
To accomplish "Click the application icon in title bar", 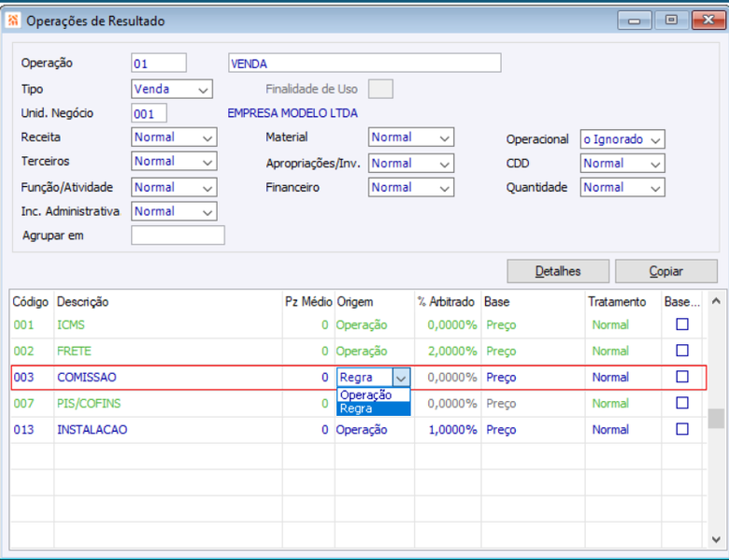I will (12, 21).
